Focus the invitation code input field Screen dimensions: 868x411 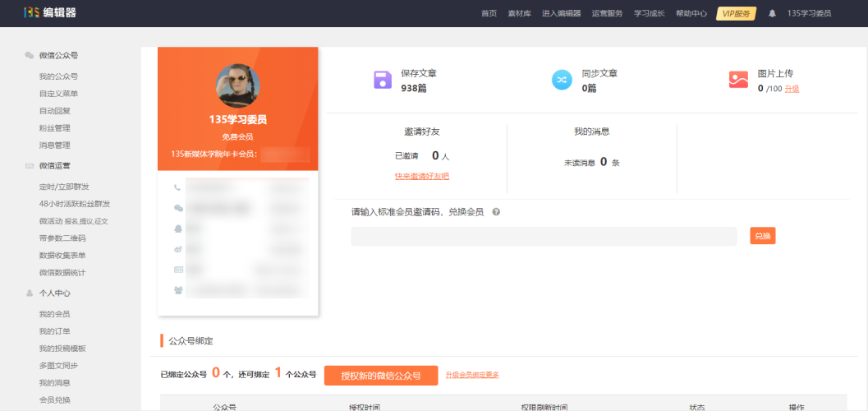pos(544,236)
